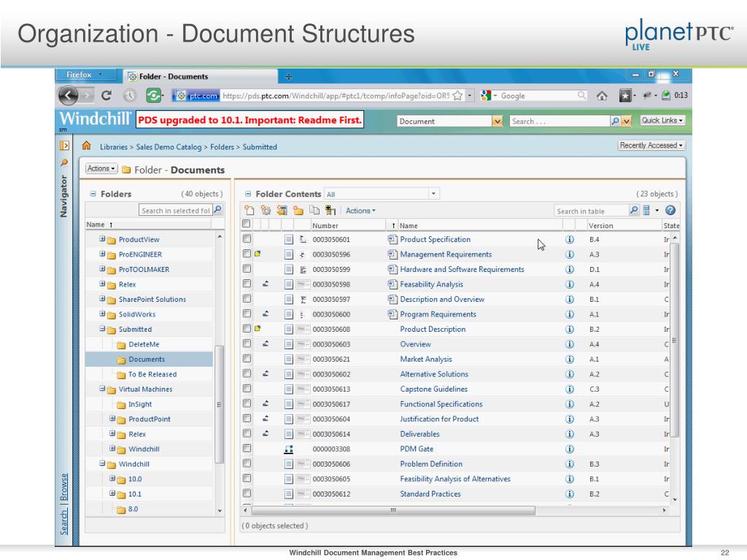Image resolution: width=747 pixels, height=560 pixels.
Task: Open info icon for Standard Practices
Action: click(569, 494)
